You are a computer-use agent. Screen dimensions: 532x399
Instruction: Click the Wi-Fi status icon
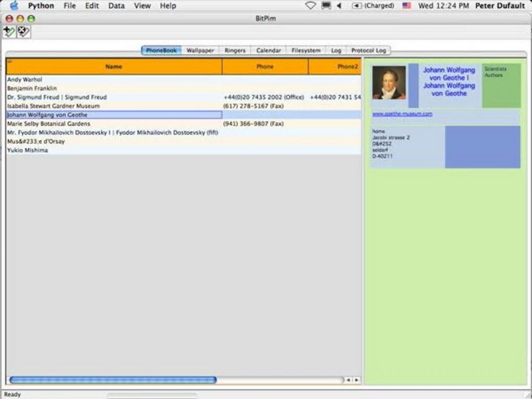pos(310,5)
